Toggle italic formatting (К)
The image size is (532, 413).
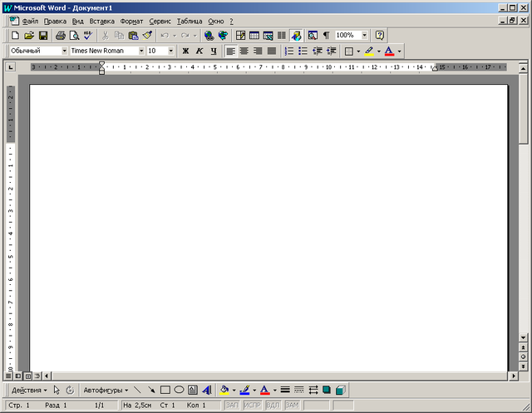point(199,51)
